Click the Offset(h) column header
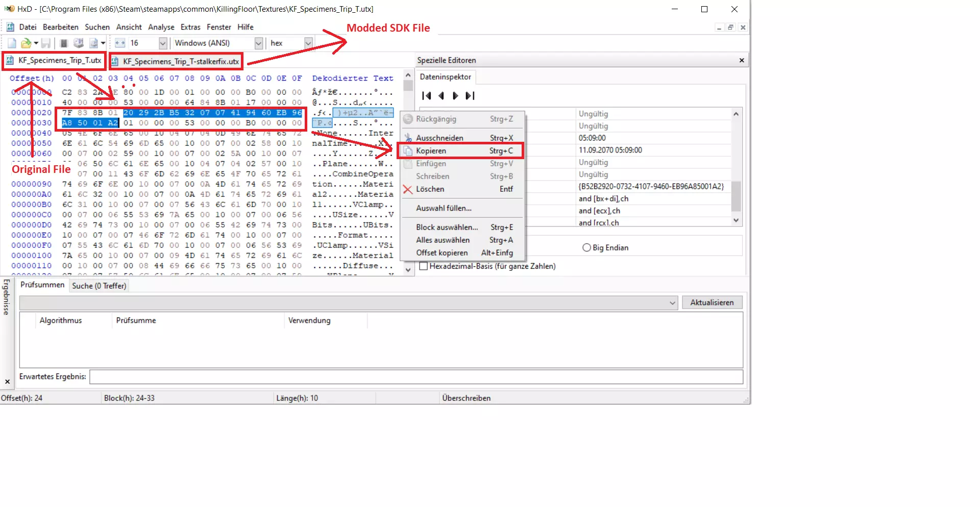The width and height of the screenshot is (980, 507). click(32, 79)
